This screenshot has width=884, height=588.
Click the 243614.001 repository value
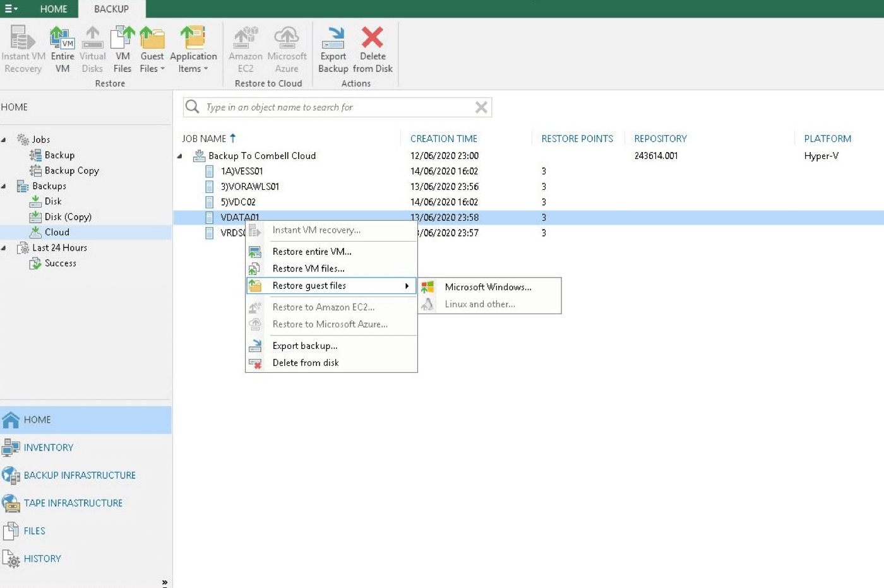point(656,156)
